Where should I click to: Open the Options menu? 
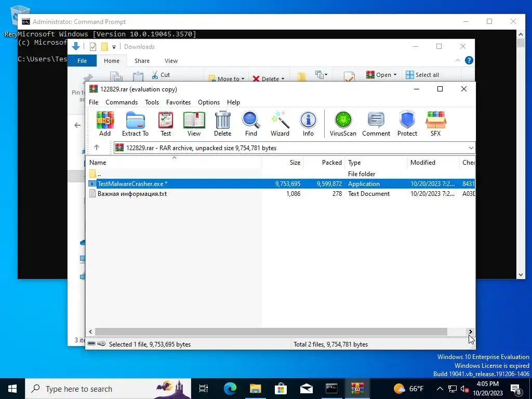[x=209, y=102]
